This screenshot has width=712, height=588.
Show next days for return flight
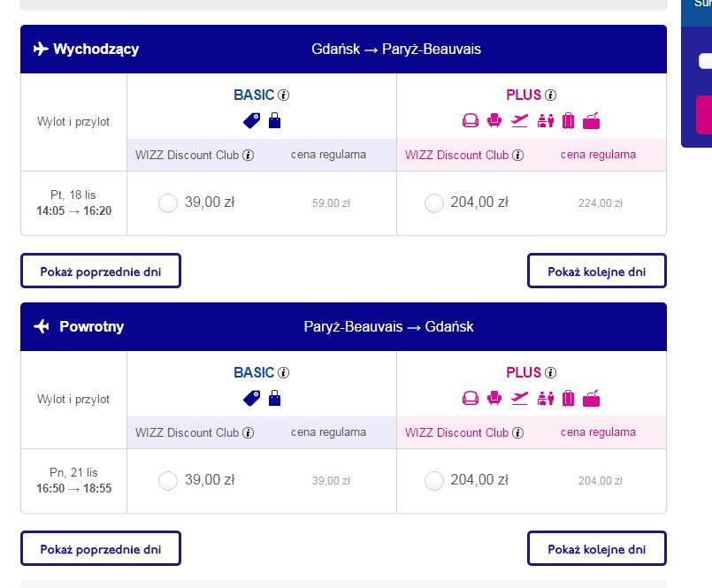597,548
